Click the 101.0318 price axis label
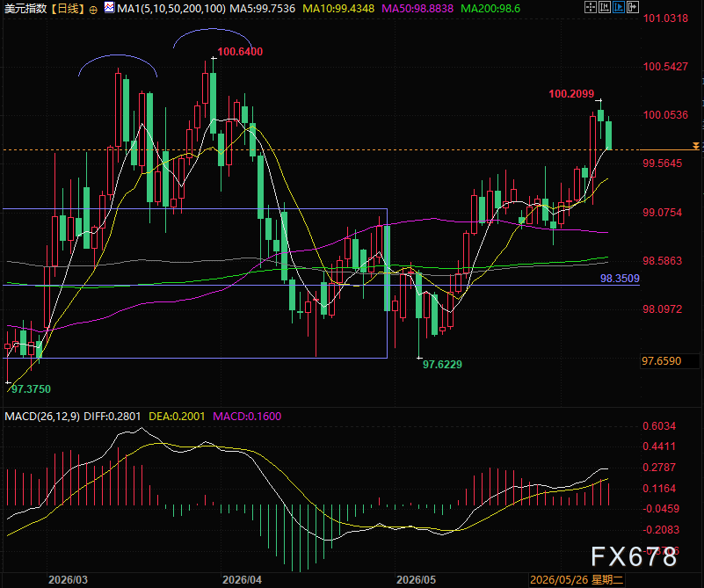 (665, 18)
